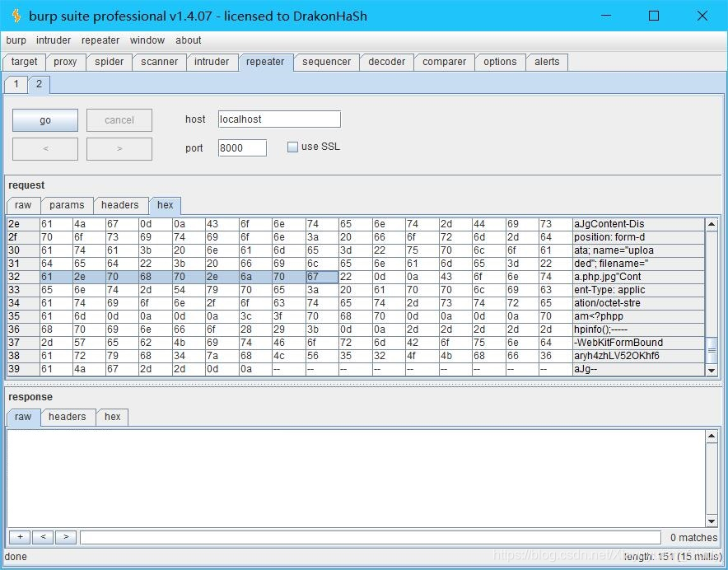Image resolution: width=728 pixels, height=570 pixels.
Task: Switch to the proxy tab
Action: (x=65, y=62)
